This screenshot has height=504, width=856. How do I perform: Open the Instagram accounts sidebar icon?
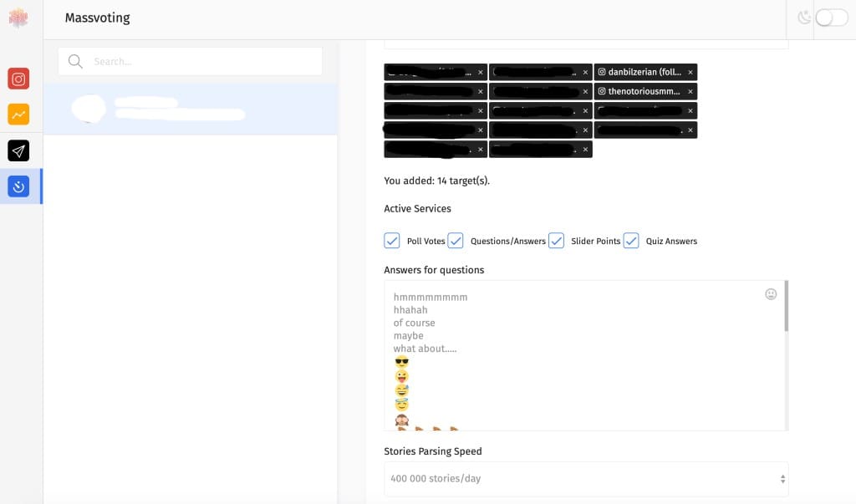[x=18, y=79]
